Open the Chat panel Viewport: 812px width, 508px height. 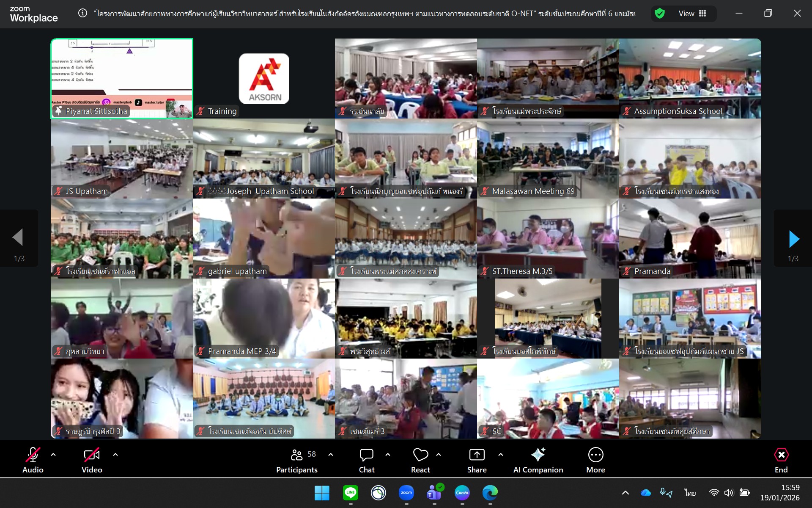click(x=367, y=460)
